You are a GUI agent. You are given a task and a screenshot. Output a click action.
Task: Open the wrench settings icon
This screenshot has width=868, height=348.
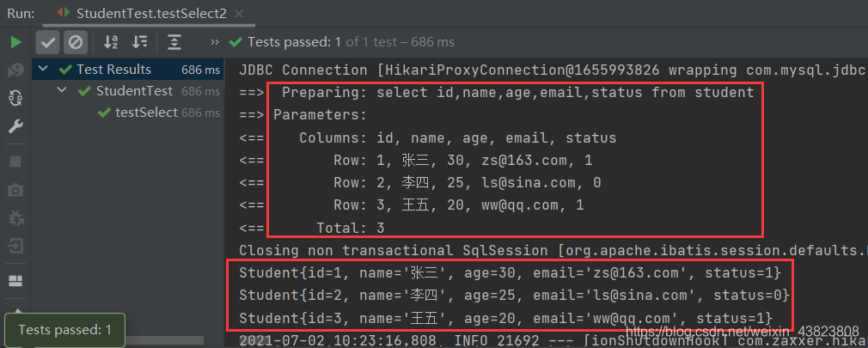pos(15,126)
